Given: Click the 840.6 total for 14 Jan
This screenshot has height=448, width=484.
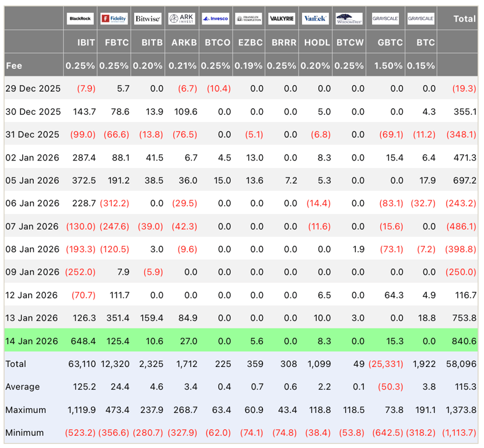Looking at the screenshot, I should [464, 341].
